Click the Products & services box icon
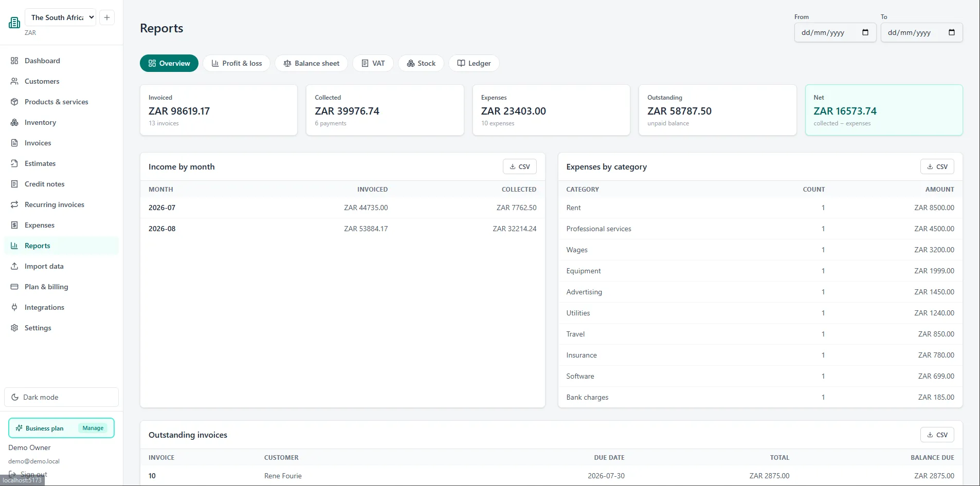The image size is (980, 486). pos(14,102)
